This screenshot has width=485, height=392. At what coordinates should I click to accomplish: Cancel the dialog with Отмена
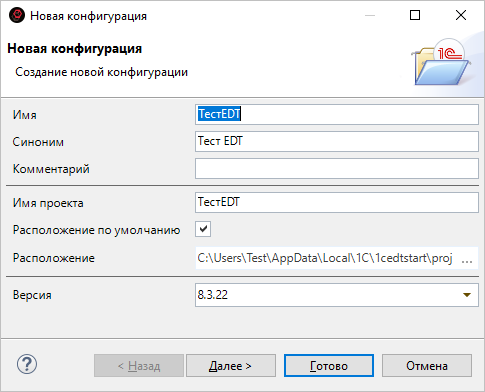pyautogui.click(x=427, y=366)
